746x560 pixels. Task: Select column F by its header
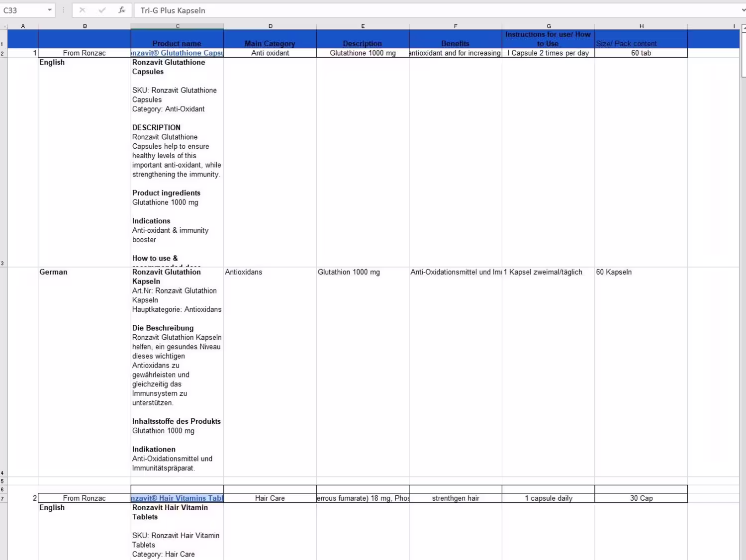click(x=456, y=26)
